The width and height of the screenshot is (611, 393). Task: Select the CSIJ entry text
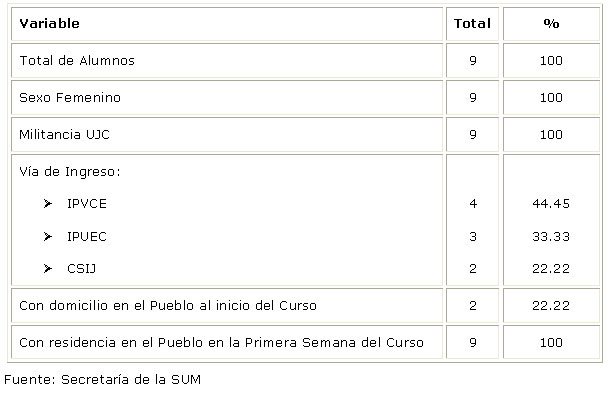[x=81, y=268]
